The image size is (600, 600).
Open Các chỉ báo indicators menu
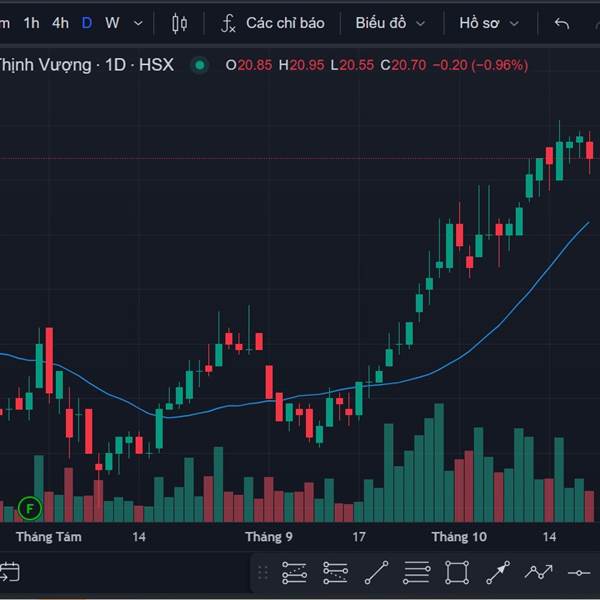273,23
